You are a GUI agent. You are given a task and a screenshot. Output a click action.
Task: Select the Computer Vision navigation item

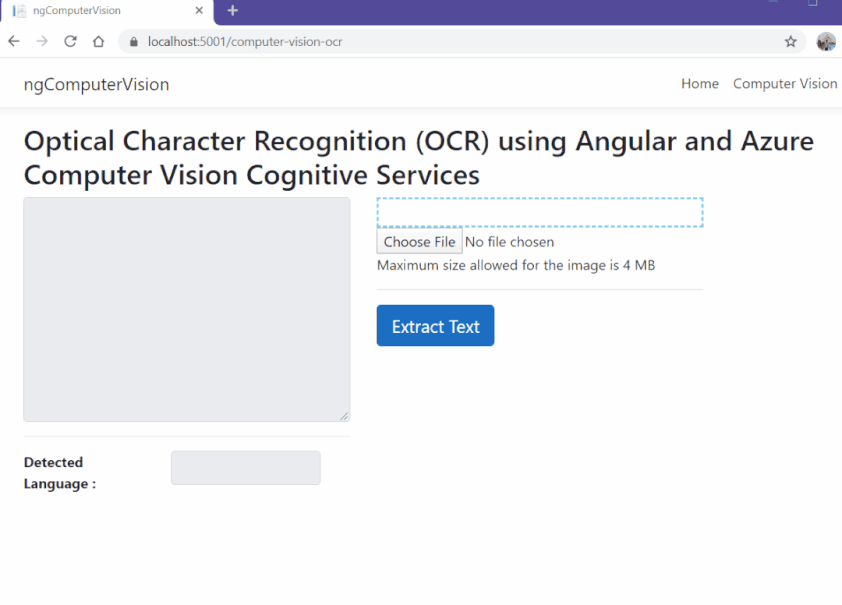point(785,84)
